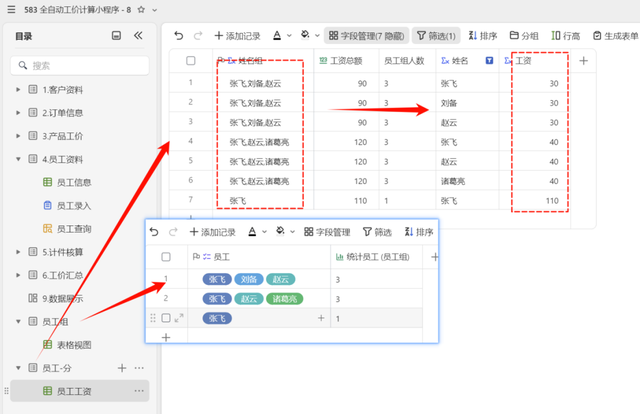Click 生成表单 generate form button
The height and width of the screenshot is (414, 640).
pyautogui.click(x=616, y=36)
